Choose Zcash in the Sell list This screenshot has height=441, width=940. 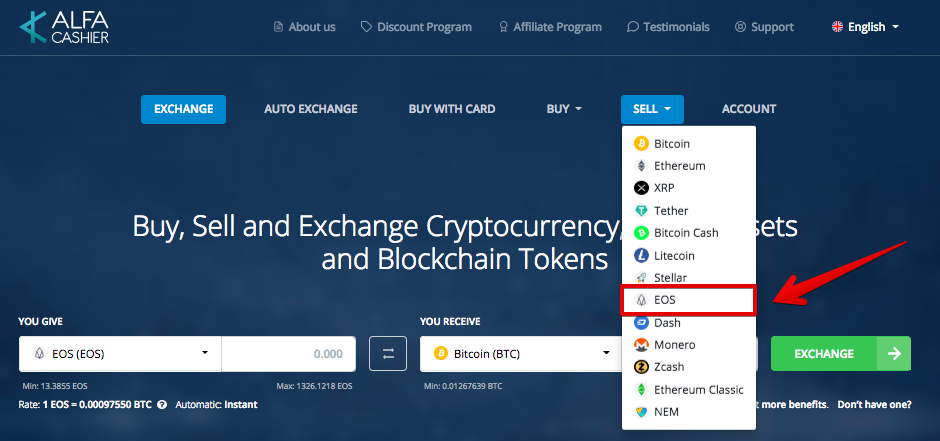point(689,367)
